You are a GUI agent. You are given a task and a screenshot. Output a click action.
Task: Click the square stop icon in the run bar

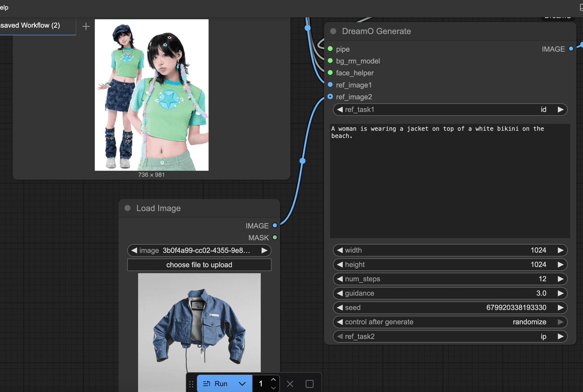(x=309, y=384)
